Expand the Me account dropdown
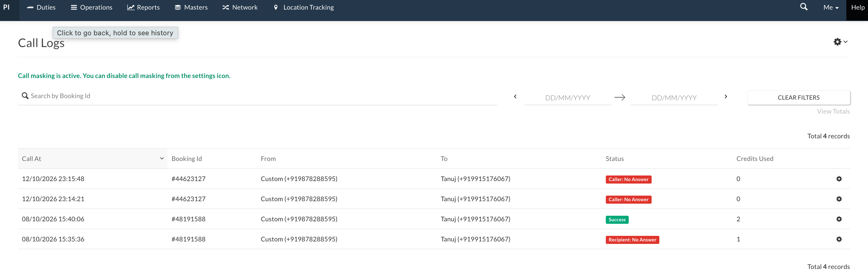868x273 pixels. (x=831, y=7)
